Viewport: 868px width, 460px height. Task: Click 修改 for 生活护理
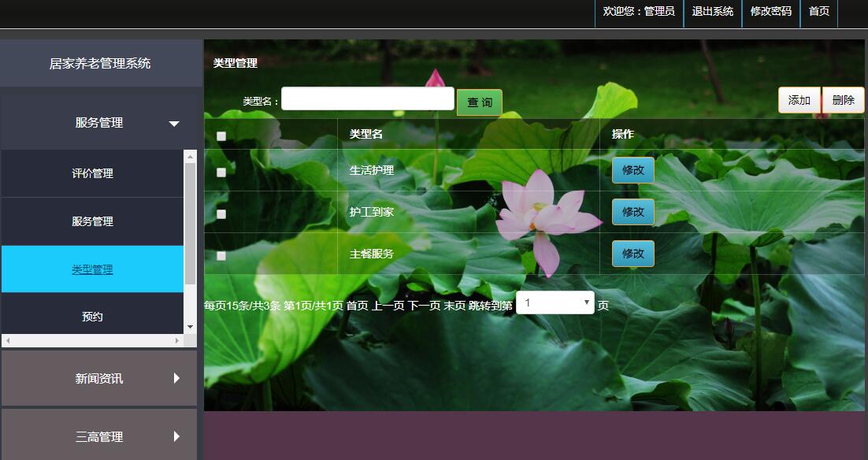tap(632, 170)
